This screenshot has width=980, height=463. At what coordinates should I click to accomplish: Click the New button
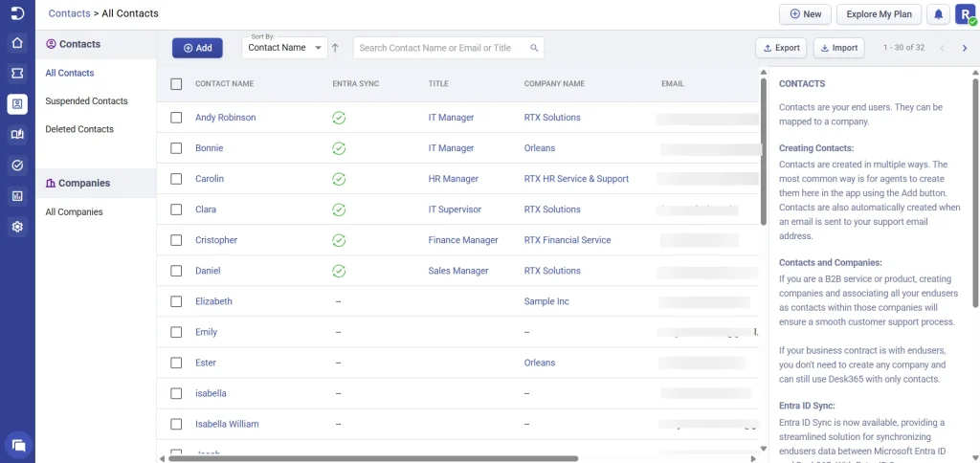tap(805, 14)
